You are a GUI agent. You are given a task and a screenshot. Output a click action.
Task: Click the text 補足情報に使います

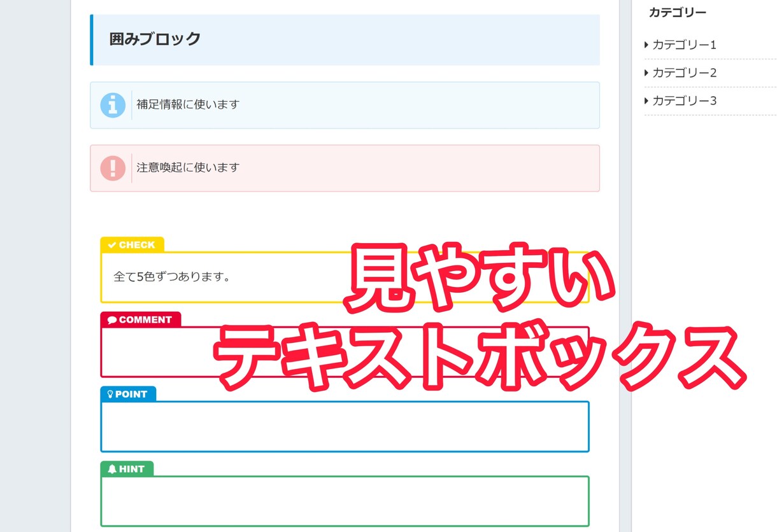tap(188, 104)
